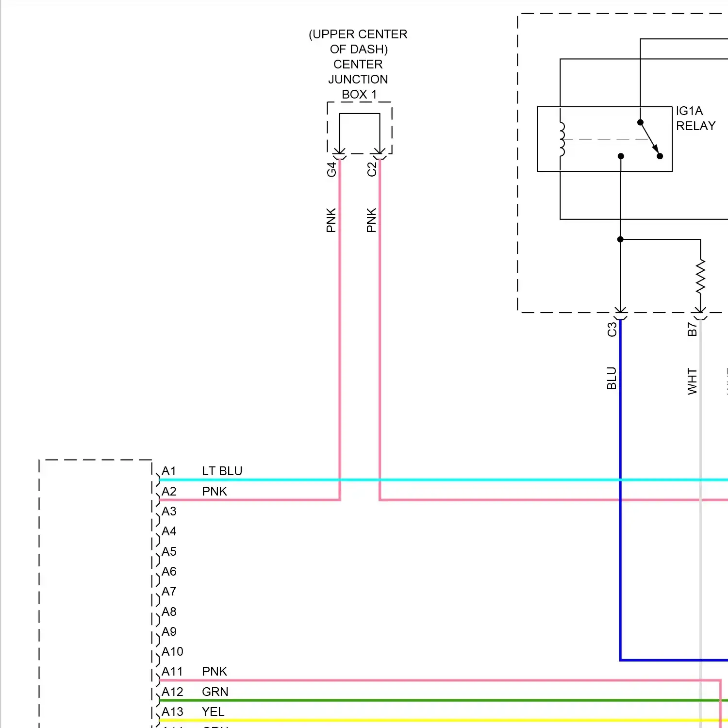The image size is (728, 728).
Task: Select the PNK label on row A11
Action: pyautogui.click(x=215, y=672)
